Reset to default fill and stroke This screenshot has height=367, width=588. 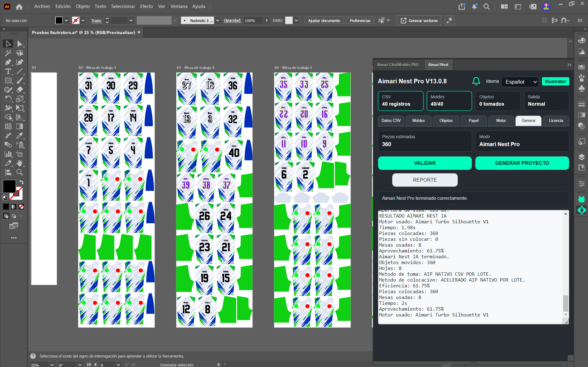click(5, 198)
